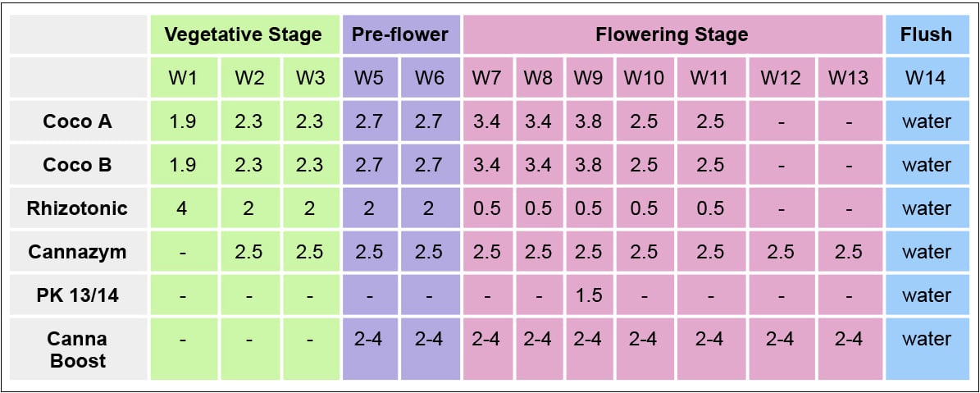
Task: Select the PK 13/14 row label
Action: pos(78,295)
